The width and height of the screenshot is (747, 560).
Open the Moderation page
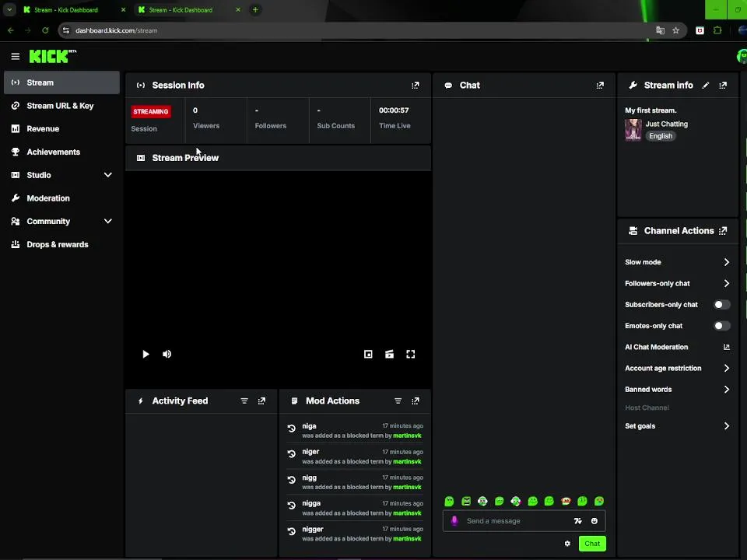(61, 198)
